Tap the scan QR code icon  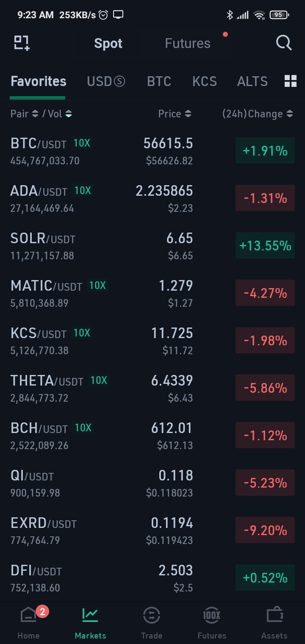tap(22, 43)
